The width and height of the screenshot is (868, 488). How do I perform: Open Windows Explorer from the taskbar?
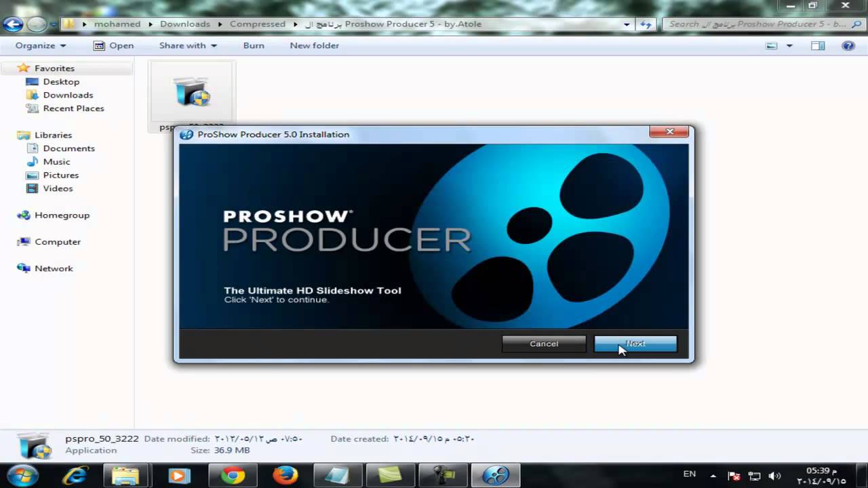click(x=126, y=476)
